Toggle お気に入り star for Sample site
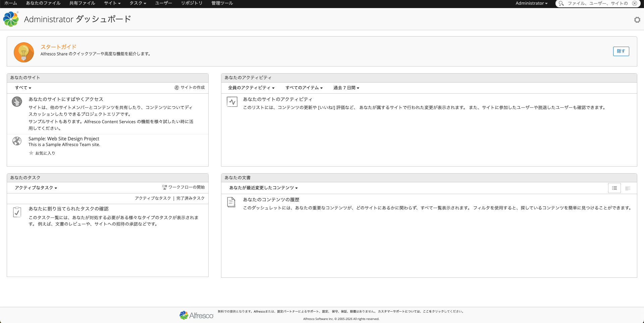 tap(31, 153)
